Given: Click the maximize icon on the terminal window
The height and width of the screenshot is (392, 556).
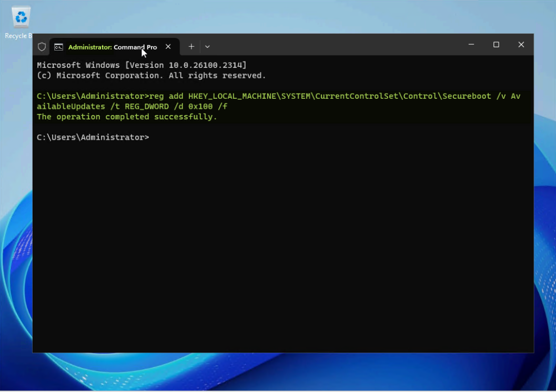Looking at the screenshot, I should 496,45.
